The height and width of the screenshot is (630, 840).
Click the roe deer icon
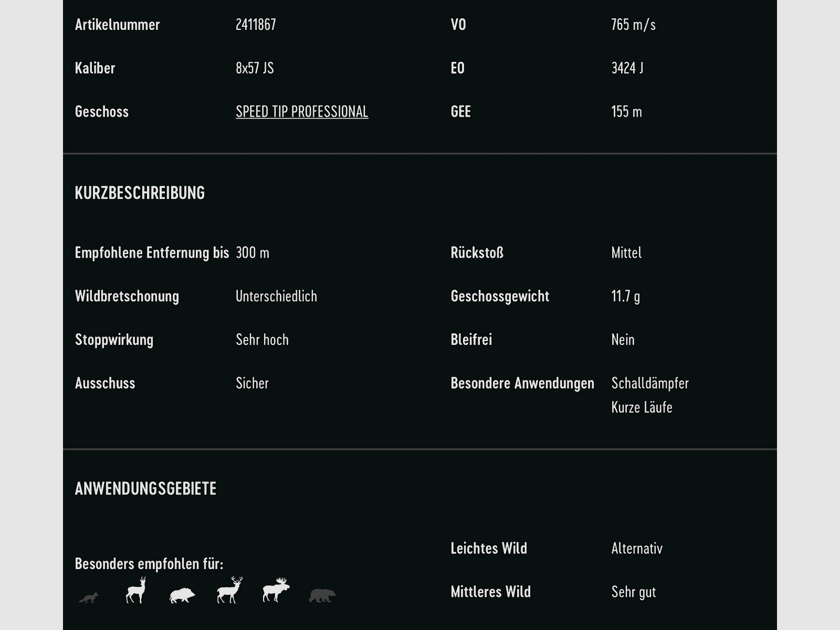click(136, 591)
